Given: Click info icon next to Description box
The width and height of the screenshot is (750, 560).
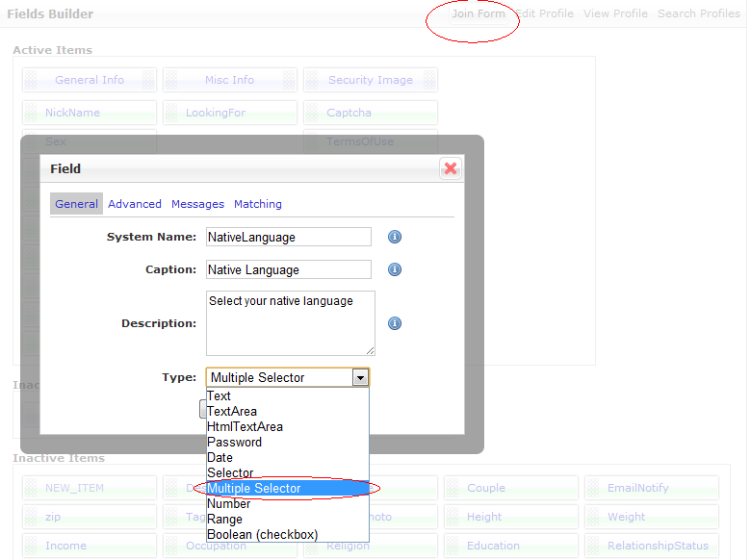Looking at the screenshot, I should [x=395, y=323].
